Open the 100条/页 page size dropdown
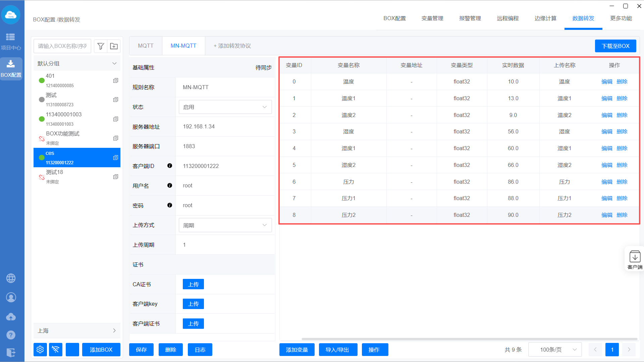This screenshot has width=644, height=362. (555, 350)
